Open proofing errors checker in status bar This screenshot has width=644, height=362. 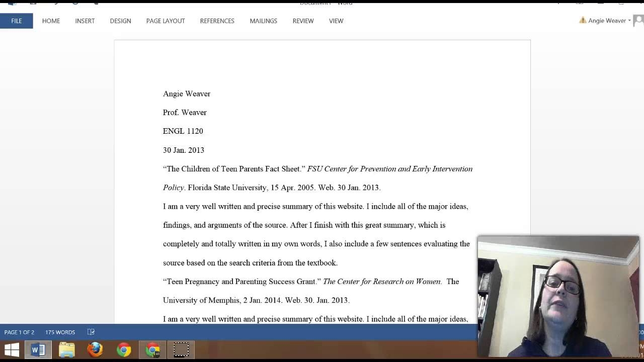coord(91,332)
